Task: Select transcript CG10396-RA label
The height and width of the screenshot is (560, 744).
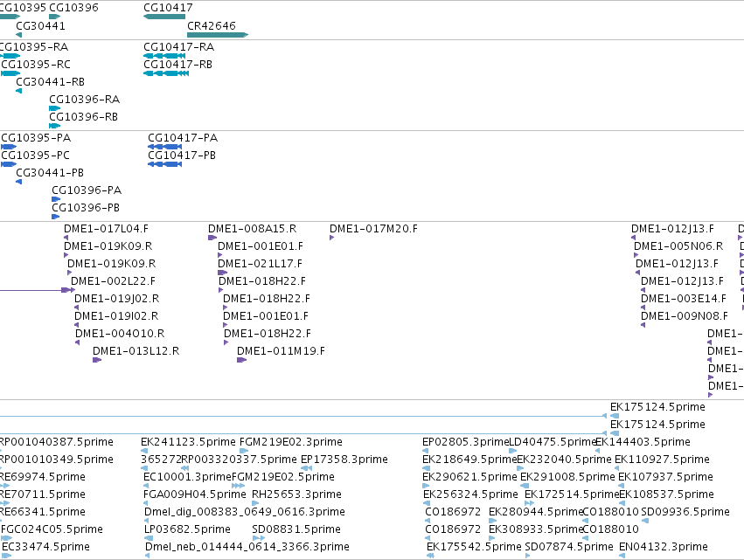Action: (84, 99)
